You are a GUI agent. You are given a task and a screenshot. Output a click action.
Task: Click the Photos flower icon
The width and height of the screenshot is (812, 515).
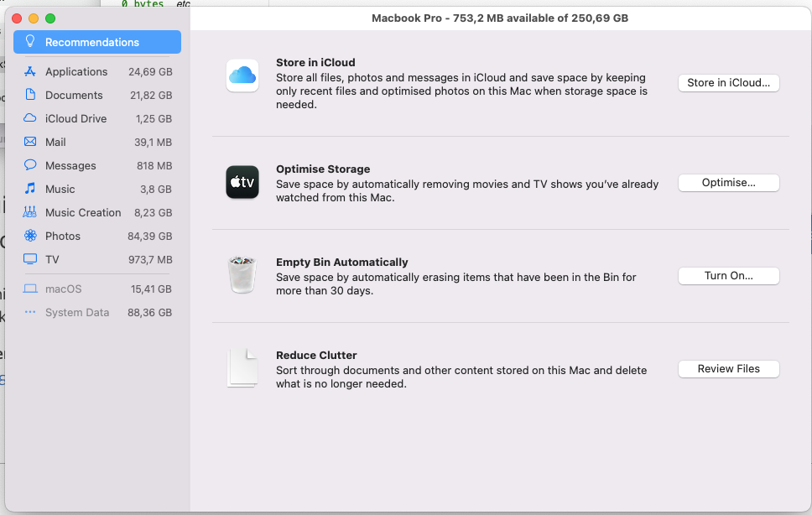click(x=30, y=236)
